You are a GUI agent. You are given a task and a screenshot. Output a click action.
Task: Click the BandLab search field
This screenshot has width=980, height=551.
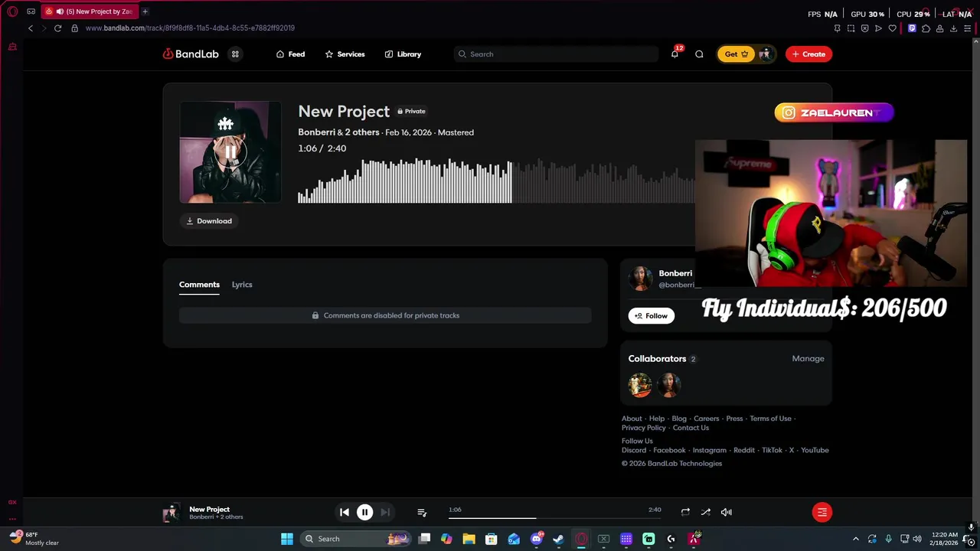point(556,54)
